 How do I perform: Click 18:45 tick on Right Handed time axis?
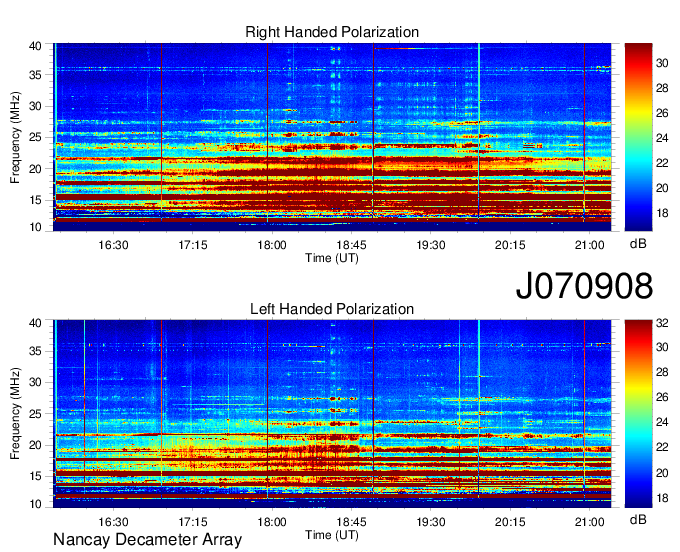[351, 245]
